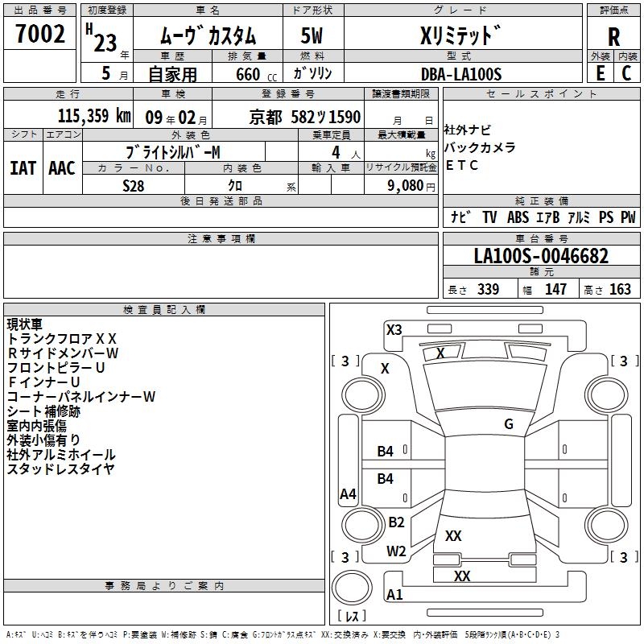Click the note 社外アルミホイール
The height and width of the screenshot is (644, 644).
(61, 455)
